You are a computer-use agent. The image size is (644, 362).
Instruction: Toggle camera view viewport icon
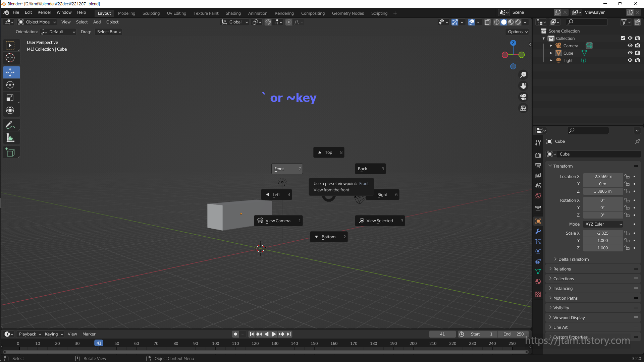coord(523,97)
